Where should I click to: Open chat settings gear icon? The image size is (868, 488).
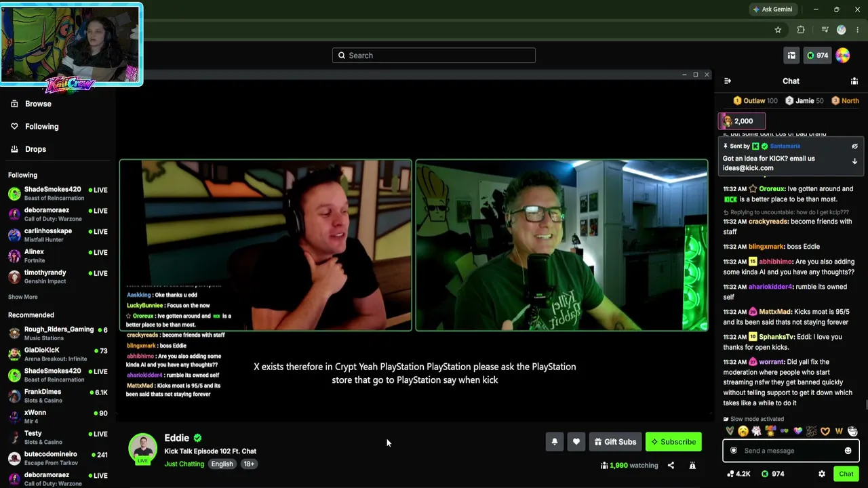coord(822,474)
